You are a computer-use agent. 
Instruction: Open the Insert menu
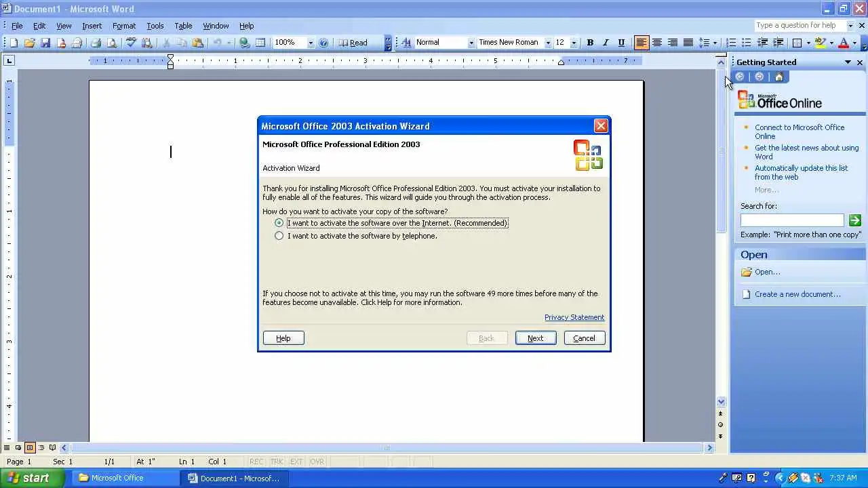click(92, 26)
